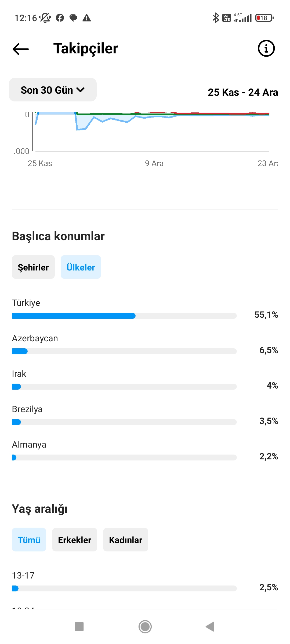Tap the Türkiye percentage bar

point(124,316)
